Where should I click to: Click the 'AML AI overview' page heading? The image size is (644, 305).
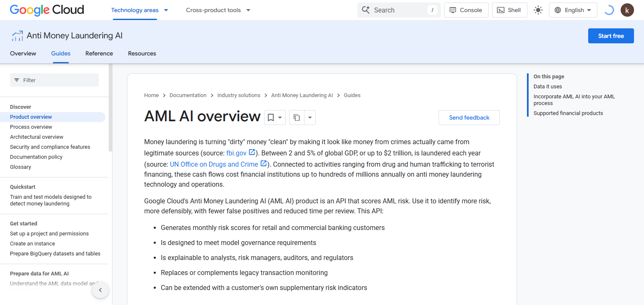point(202,117)
